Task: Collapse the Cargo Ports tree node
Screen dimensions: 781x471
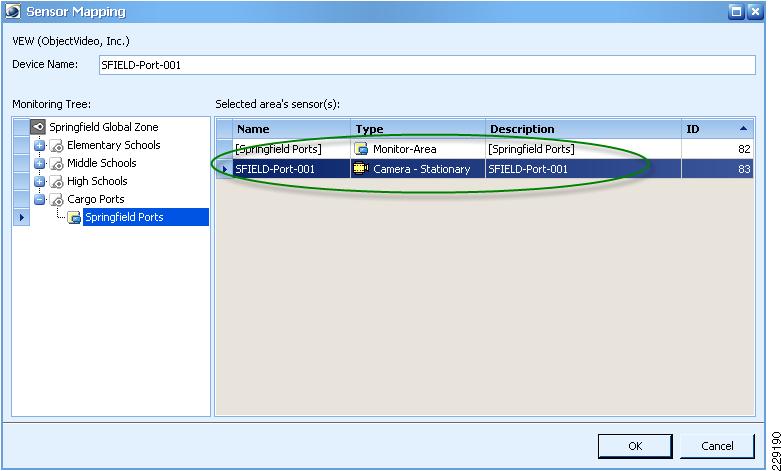Action: pos(40,200)
